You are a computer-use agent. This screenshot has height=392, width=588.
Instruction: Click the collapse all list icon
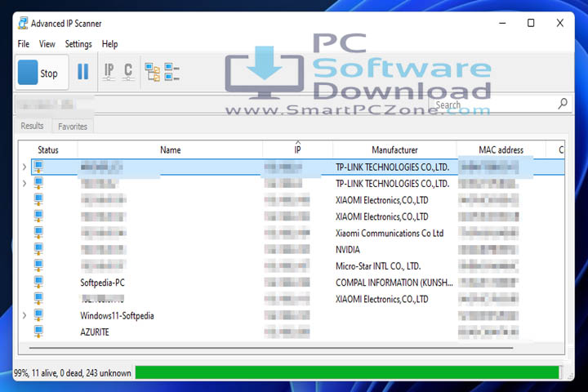[x=172, y=72]
